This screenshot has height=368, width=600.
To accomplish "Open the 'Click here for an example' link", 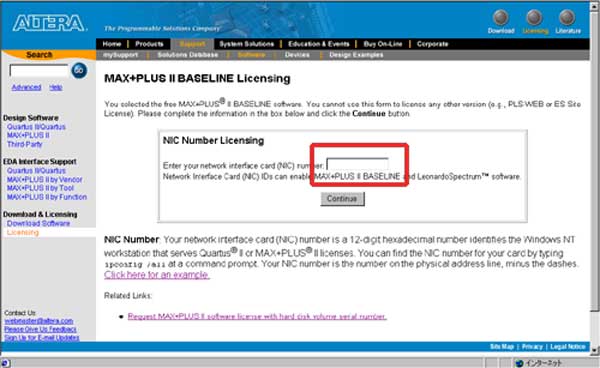I will (x=157, y=275).
